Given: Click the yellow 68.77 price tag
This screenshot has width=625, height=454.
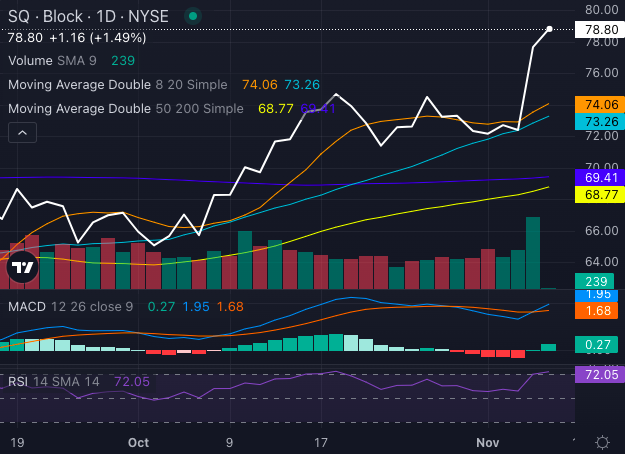Looking at the screenshot, I should pos(598,193).
